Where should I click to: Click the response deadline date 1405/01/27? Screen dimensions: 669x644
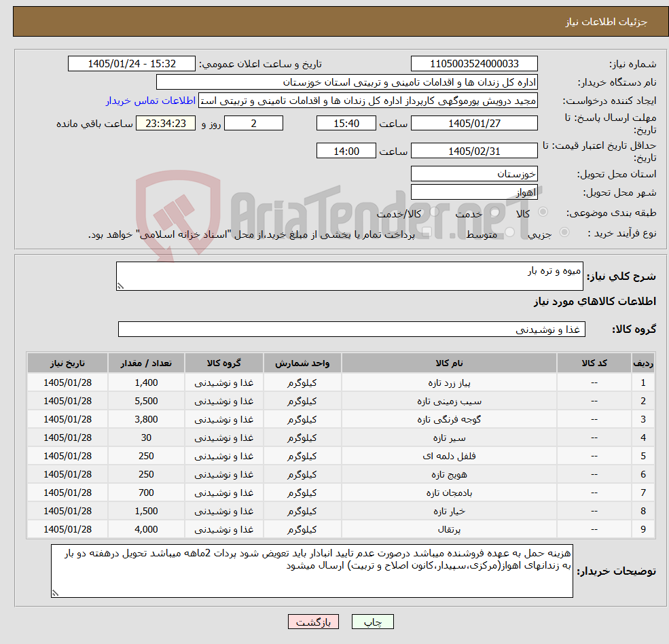pyautogui.click(x=474, y=124)
